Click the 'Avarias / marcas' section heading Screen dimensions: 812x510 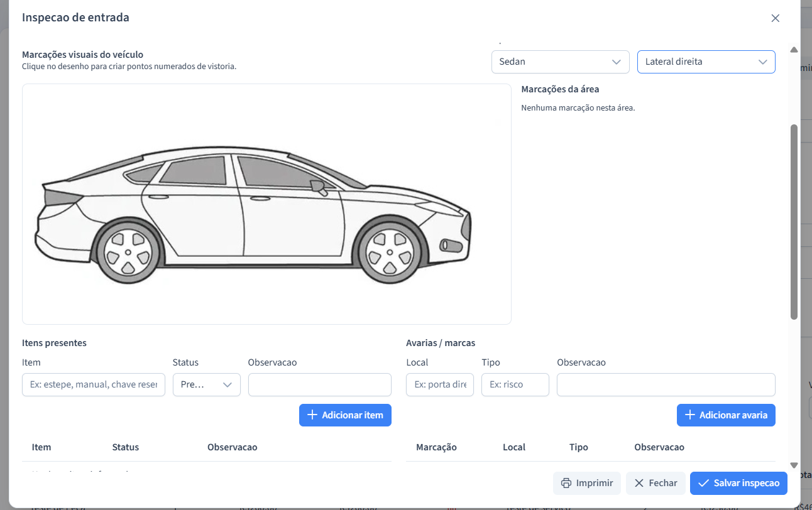click(x=441, y=343)
